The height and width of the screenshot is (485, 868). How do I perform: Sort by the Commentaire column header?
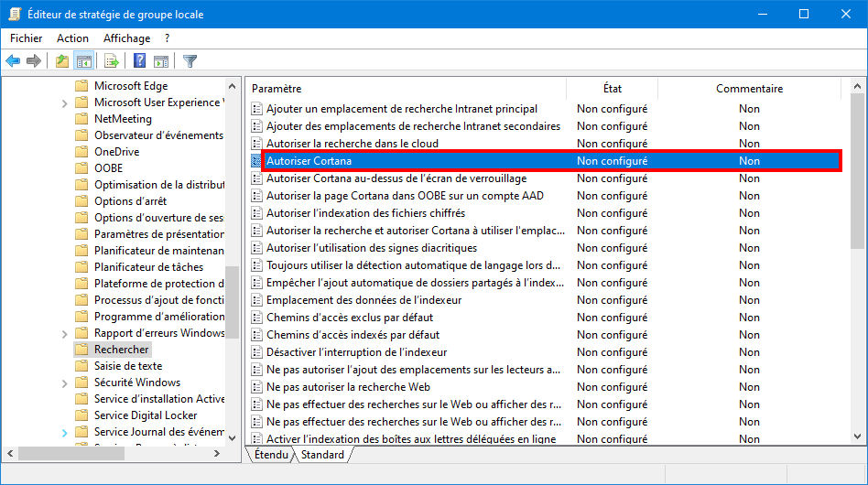tap(749, 89)
